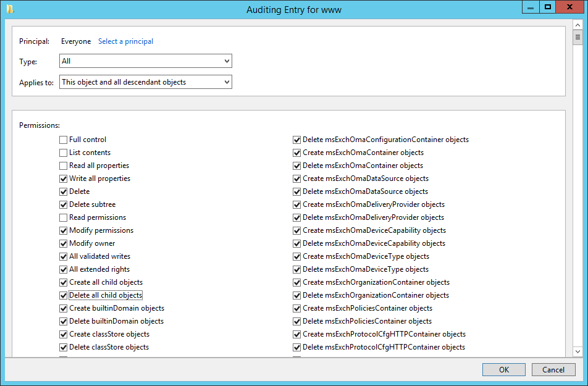Maximize the Auditing Entry window
The width and height of the screenshot is (588, 386).
point(548,7)
